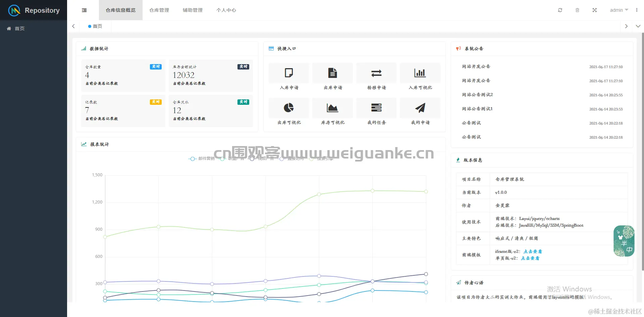Click the 出库可视化 pie chart icon
This screenshot has height=317, width=644.
[x=289, y=107]
